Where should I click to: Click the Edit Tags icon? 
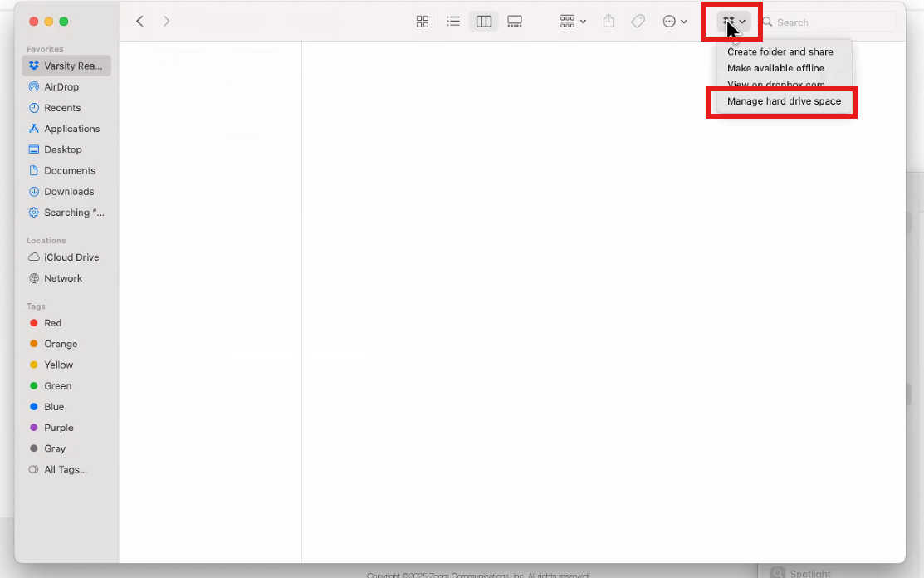[638, 22]
